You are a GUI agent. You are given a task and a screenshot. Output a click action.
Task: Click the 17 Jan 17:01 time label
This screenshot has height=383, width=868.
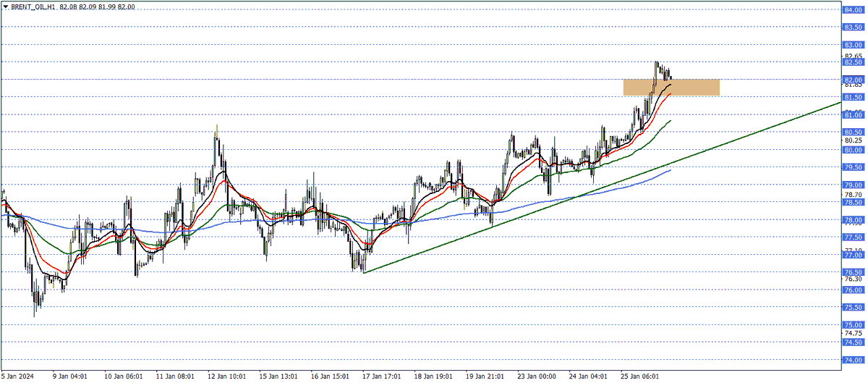coord(381,376)
